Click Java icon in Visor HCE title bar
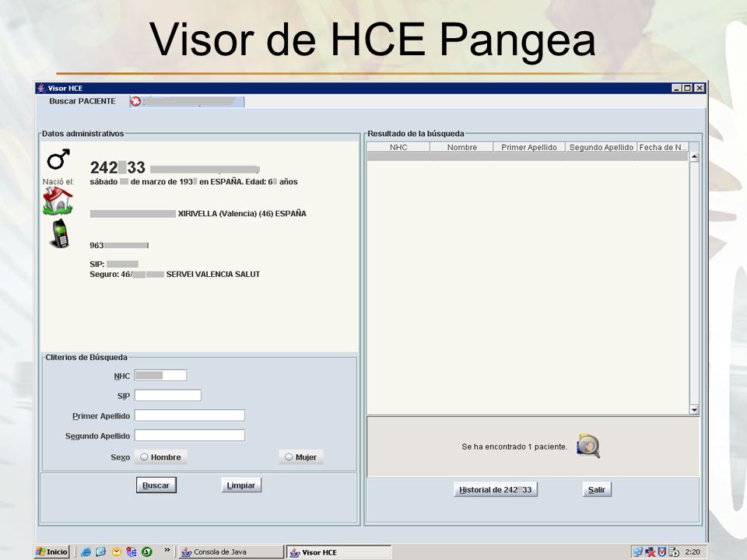This screenshot has width=747, height=560. (x=41, y=88)
